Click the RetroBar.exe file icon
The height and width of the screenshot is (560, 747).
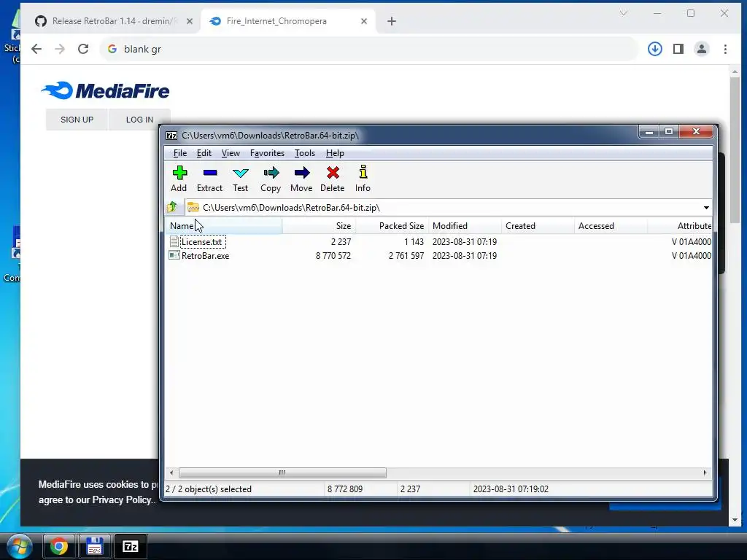point(174,255)
